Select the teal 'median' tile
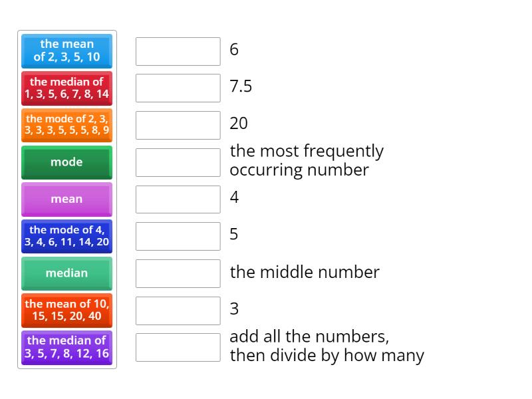The width and height of the screenshot is (532, 399). [x=66, y=273]
